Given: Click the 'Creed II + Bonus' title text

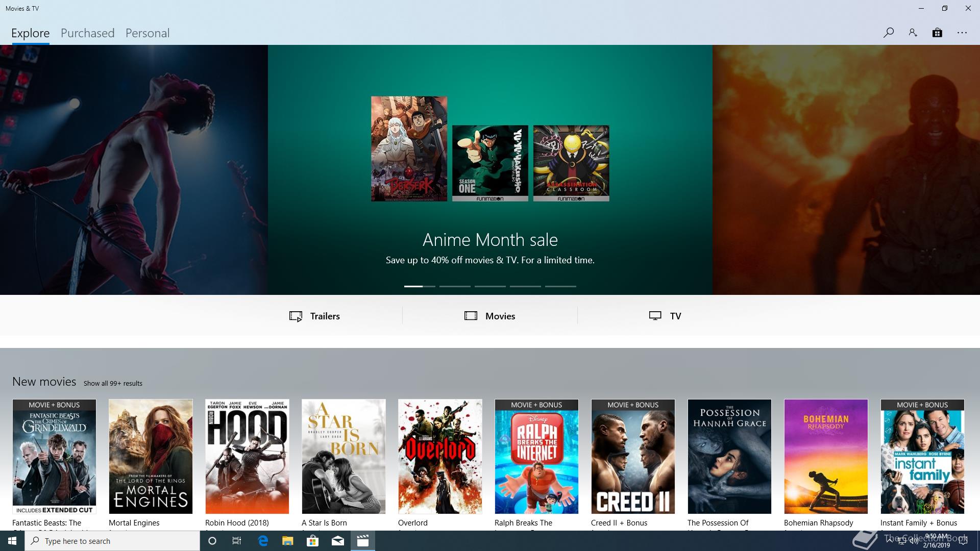Looking at the screenshot, I should pyautogui.click(x=619, y=523).
